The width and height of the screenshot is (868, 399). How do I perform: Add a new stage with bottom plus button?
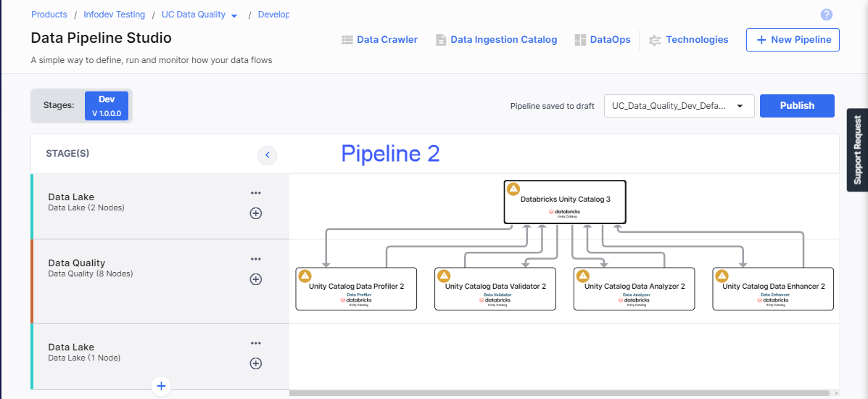[x=161, y=386]
